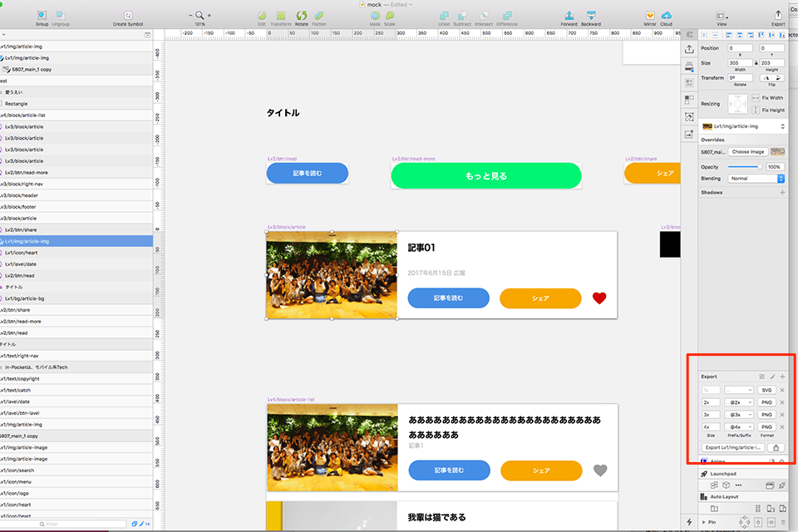Viewport: 798px width, 532px height.
Task: Add export size with plus in Export header
Action: (783, 377)
